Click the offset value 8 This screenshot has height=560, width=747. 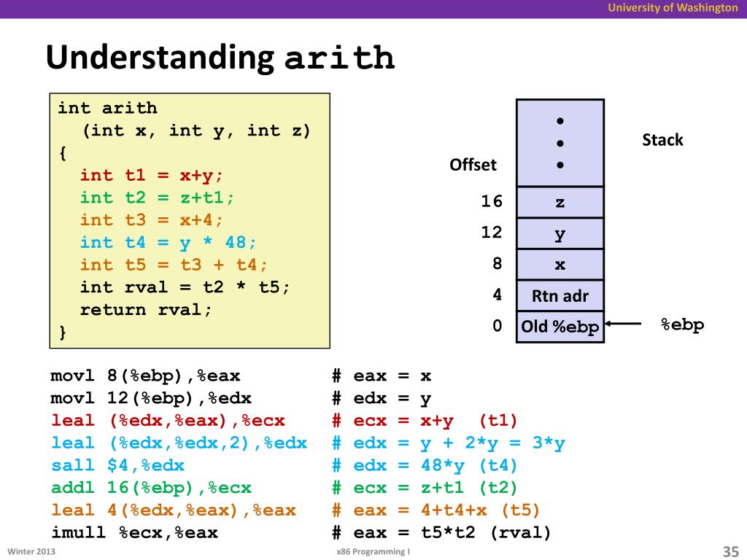point(497,263)
